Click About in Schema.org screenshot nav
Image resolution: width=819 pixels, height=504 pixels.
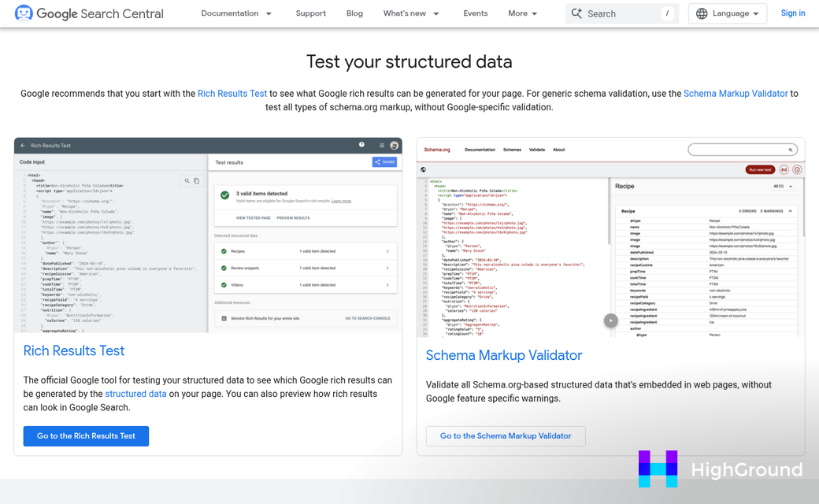559,150
